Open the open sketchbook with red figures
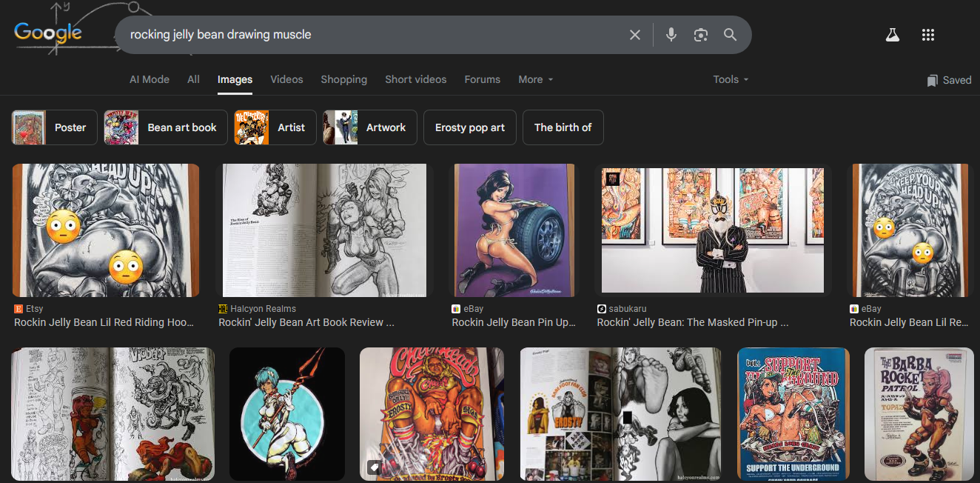 coord(113,414)
